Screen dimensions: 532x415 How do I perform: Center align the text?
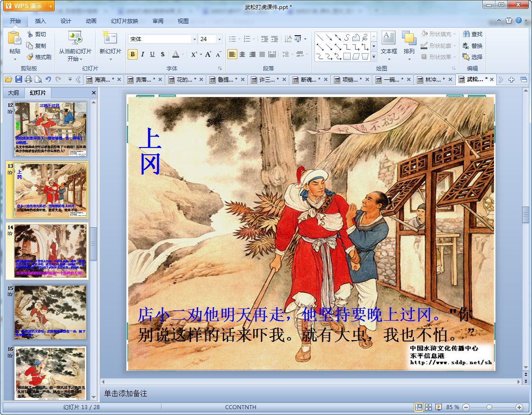coord(242,54)
